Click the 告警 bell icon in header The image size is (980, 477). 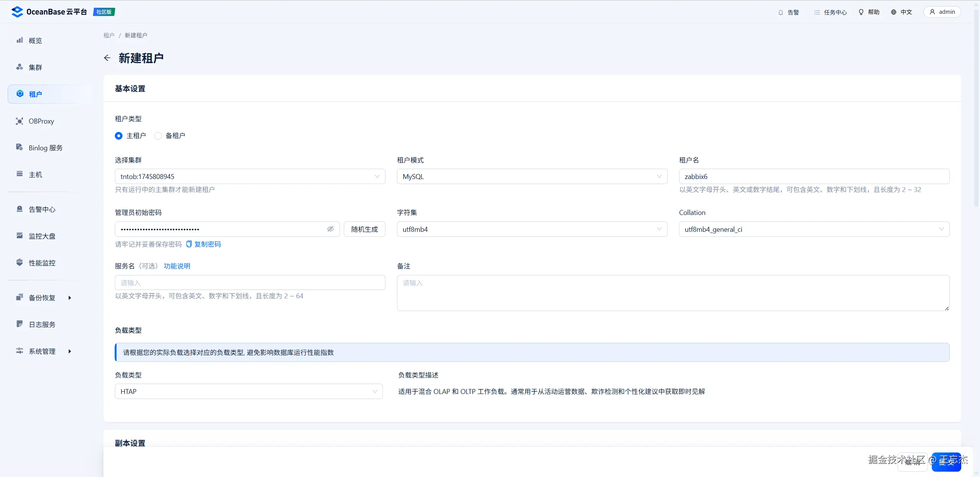pyautogui.click(x=781, y=12)
